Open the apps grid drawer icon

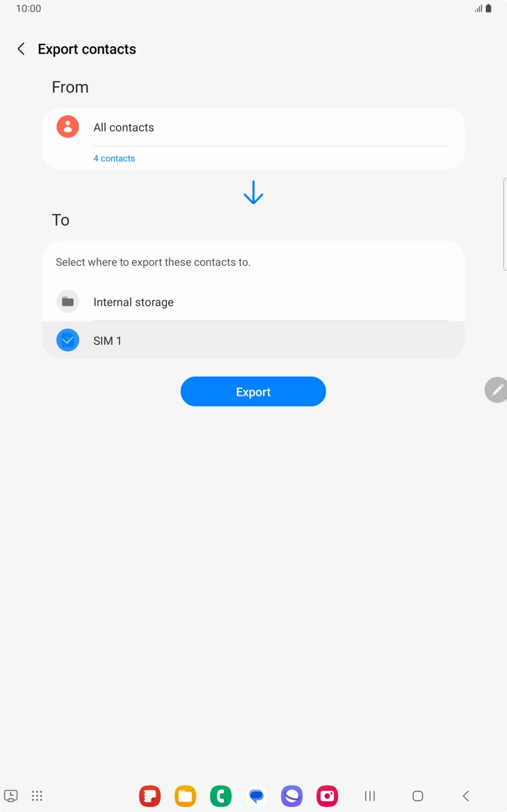pyautogui.click(x=37, y=796)
